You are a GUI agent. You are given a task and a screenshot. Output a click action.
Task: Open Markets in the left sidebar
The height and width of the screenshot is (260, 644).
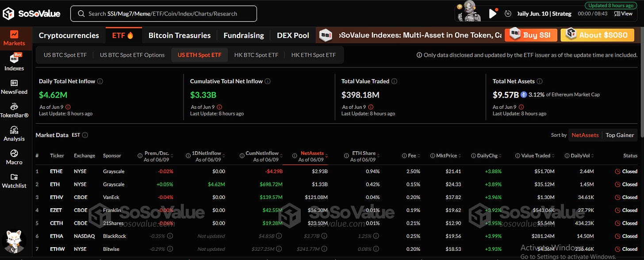tap(14, 38)
